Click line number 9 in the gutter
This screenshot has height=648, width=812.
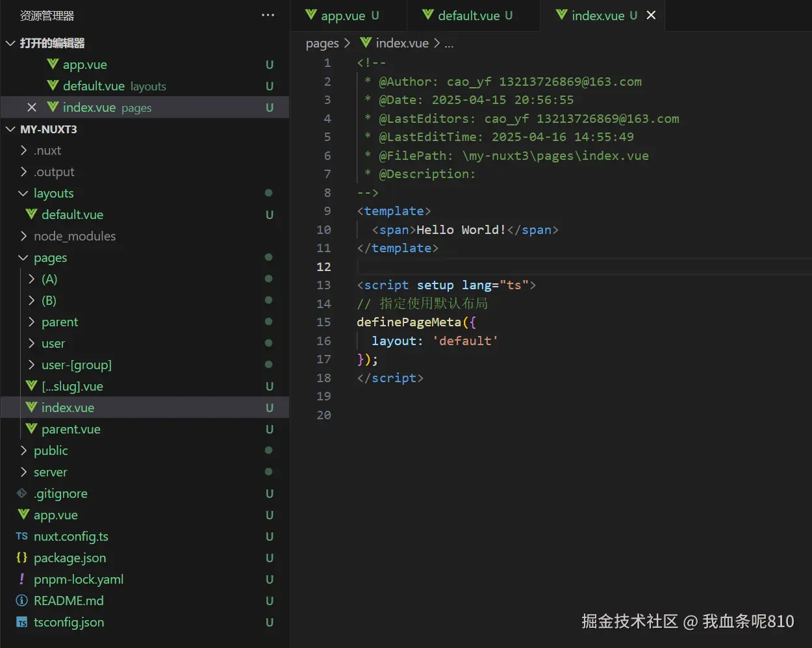(x=327, y=211)
